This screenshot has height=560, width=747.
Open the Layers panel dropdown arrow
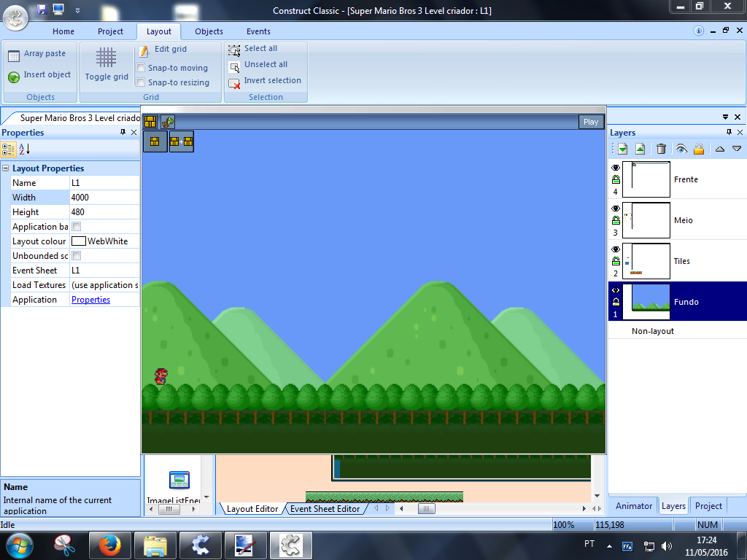[x=725, y=117]
